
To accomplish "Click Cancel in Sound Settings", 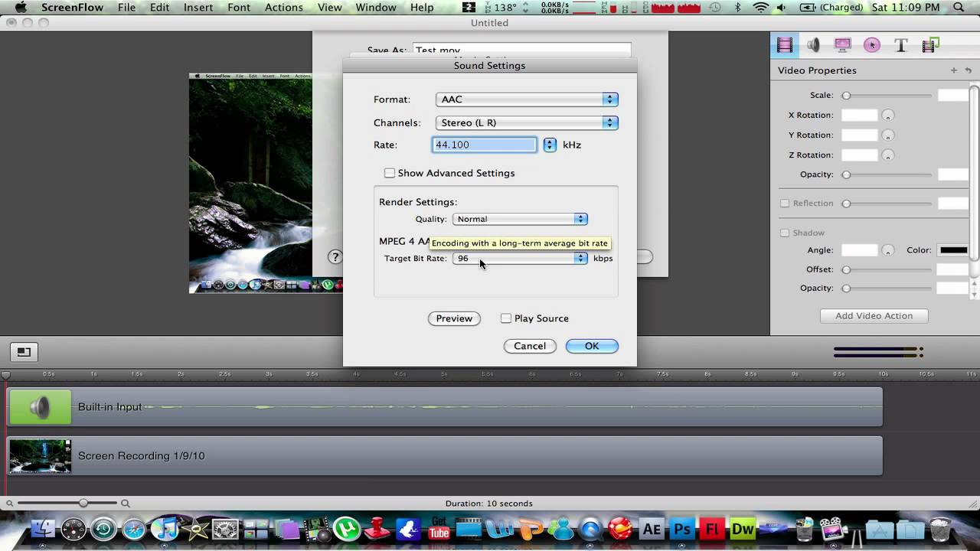I will tap(530, 346).
